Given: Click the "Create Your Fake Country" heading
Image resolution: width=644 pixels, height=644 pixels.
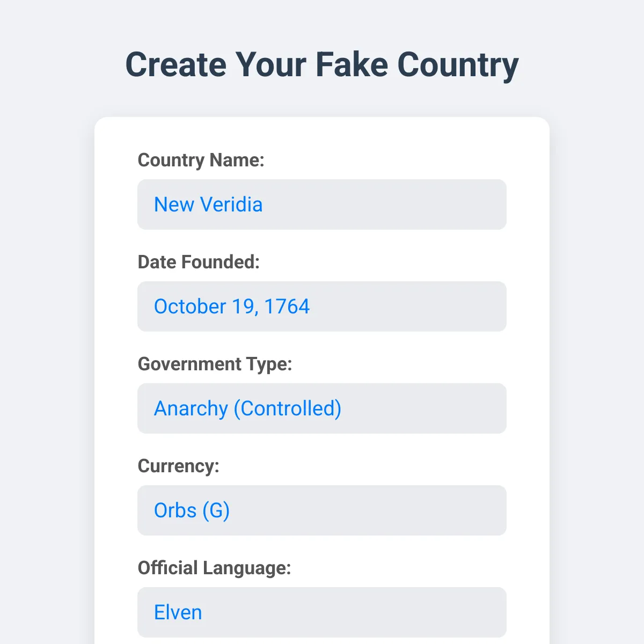Looking at the screenshot, I should [322, 65].
